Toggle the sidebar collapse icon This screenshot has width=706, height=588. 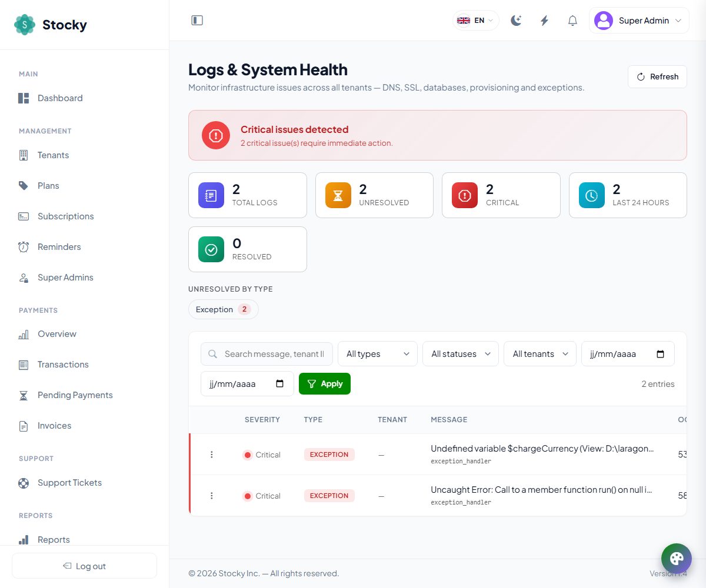coord(197,21)
